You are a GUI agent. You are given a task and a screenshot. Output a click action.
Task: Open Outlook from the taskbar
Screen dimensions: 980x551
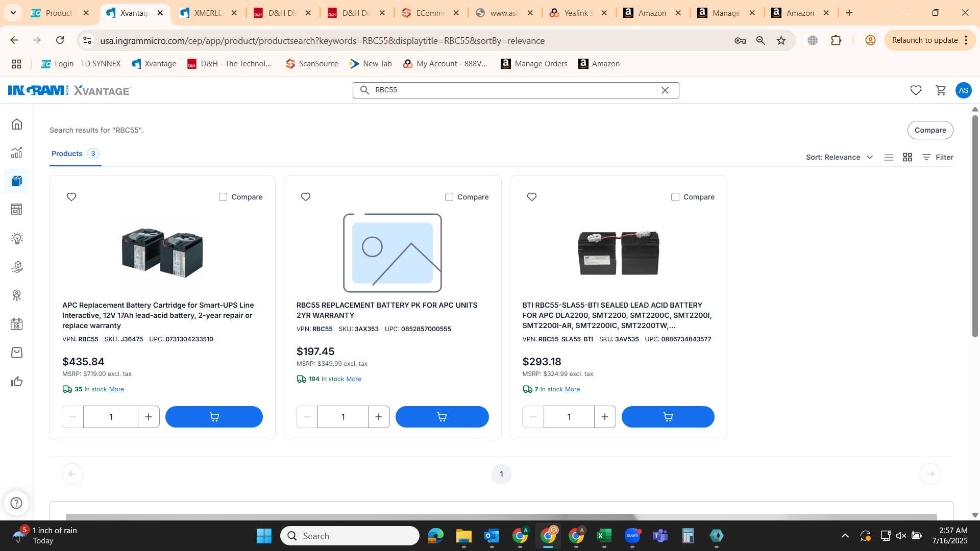(x=492, y=536)
